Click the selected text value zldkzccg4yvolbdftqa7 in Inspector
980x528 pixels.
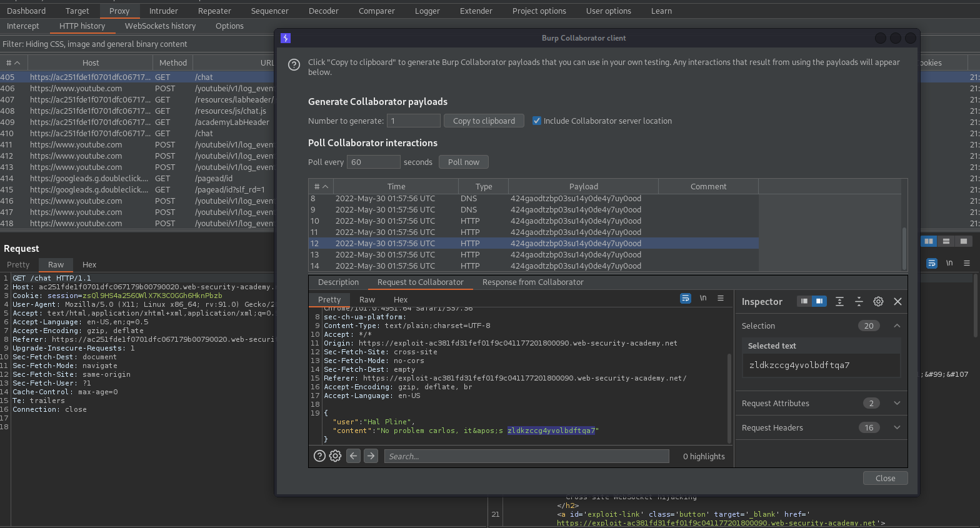(799, 365)
